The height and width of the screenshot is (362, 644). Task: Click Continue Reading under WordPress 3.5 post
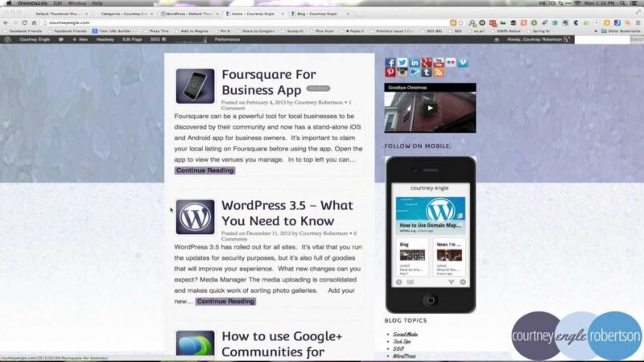coord(225,301)
